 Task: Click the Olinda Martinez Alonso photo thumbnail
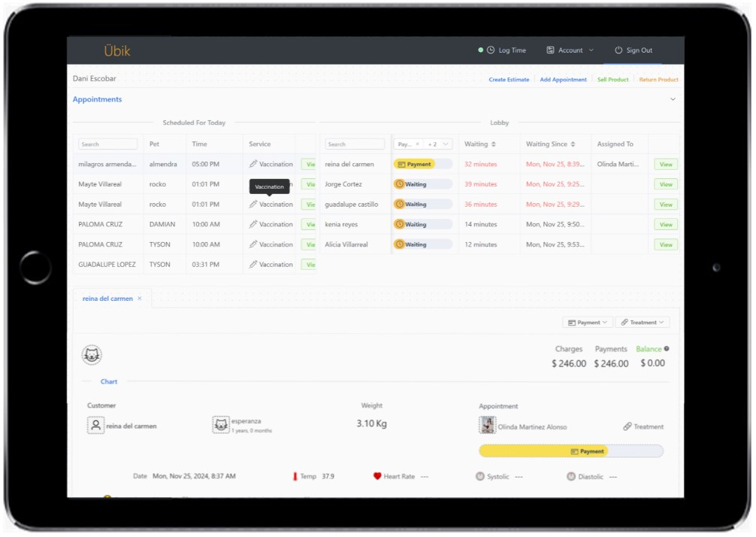coord(487,426)
